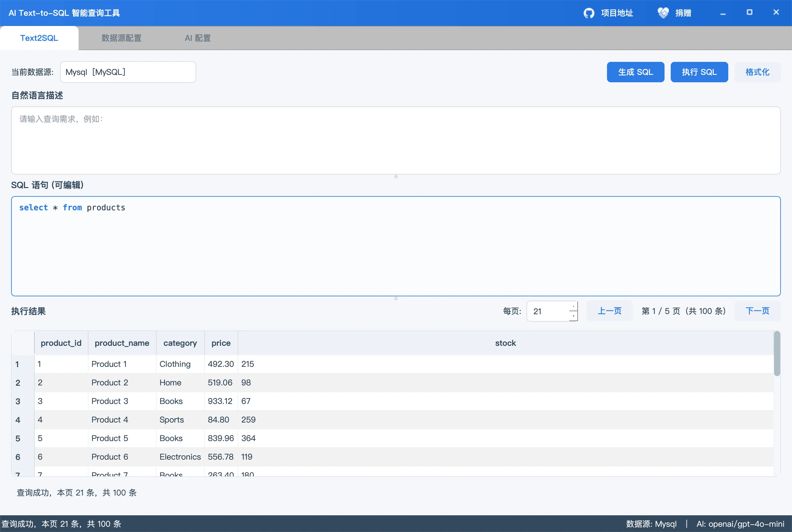Open the AI 配置 tab

(x=198, y=38)
